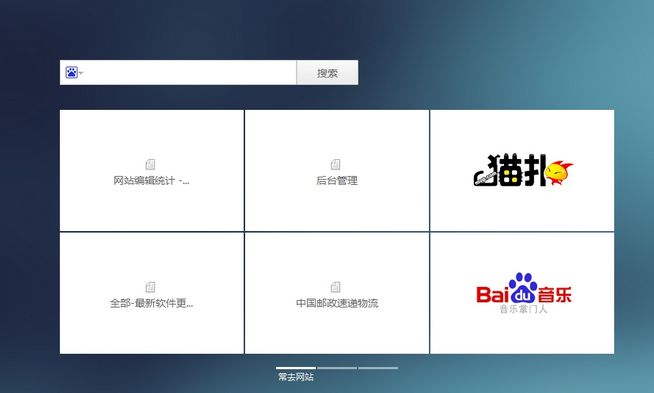654x393 pixels.
Task: Click the 后台管理 tile label text
Action: coord(337,181)
